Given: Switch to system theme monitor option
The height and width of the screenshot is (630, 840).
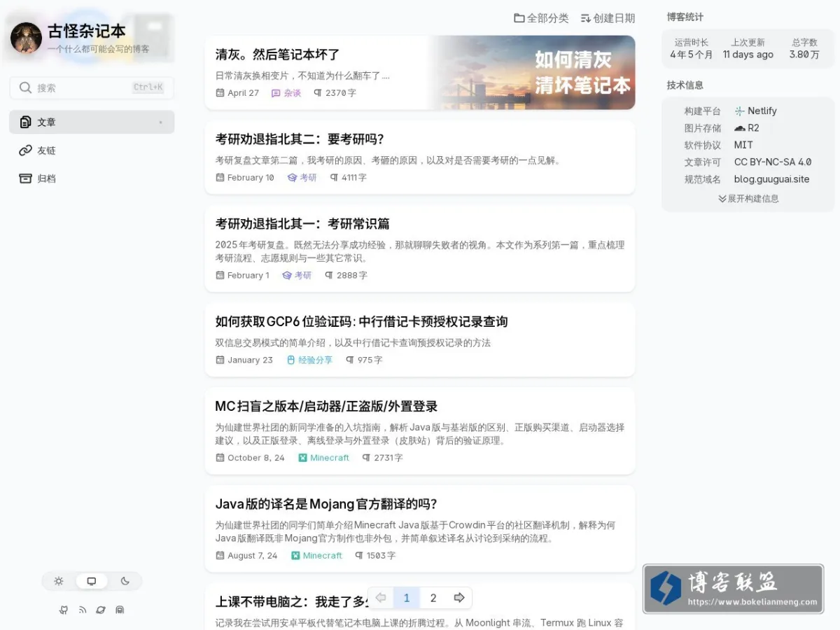Looking at the screenshot, I should pyautogui.click(x=92, y=581).
